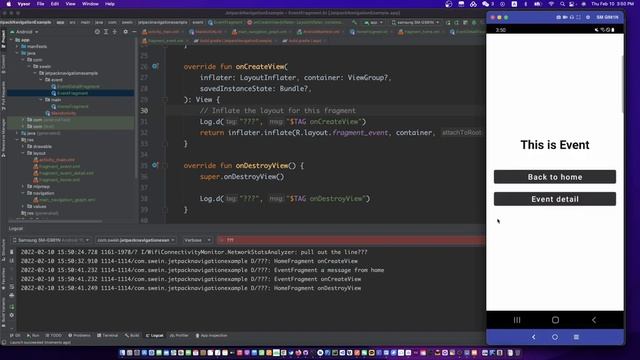
Task: Click Logcat print icon
Action: coord(11,295)
